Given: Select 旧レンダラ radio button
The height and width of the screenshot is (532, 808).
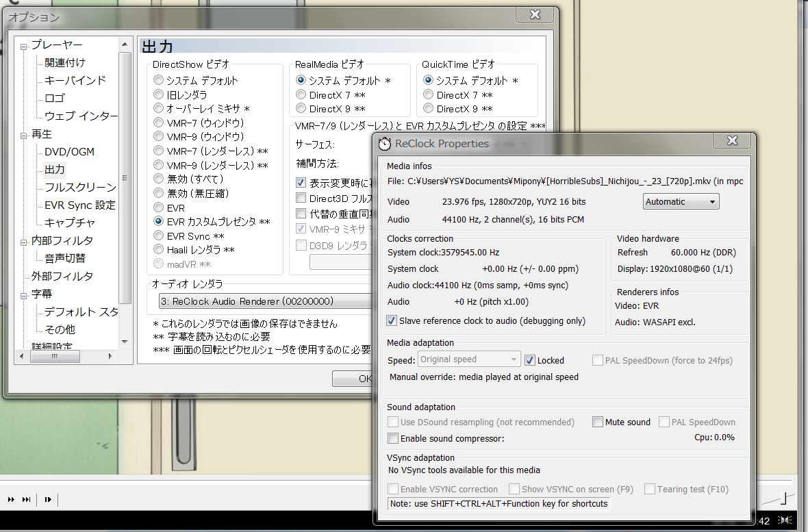Looking at the screenshot, I should [158, 94].
